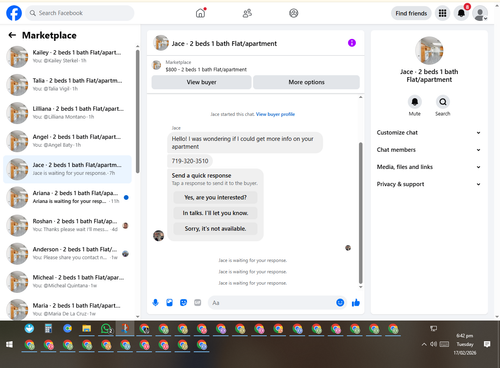Open the Maria conversation
The width and height of the screenshot is (500, 368).
(x=67, y=309)
